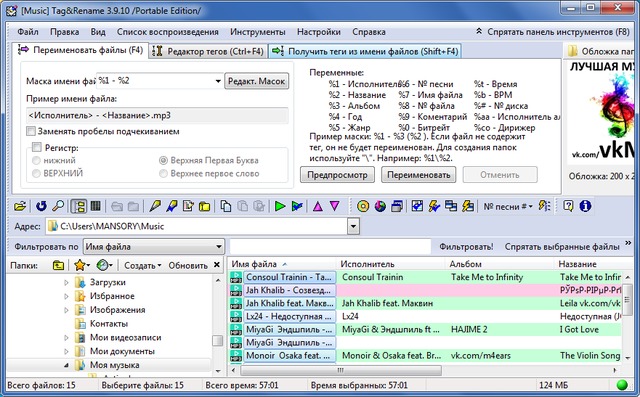Image resolution: width=640 pixels, height=397 pixels.
Task: Open the Настройки menu
Action: pos(319,32)
